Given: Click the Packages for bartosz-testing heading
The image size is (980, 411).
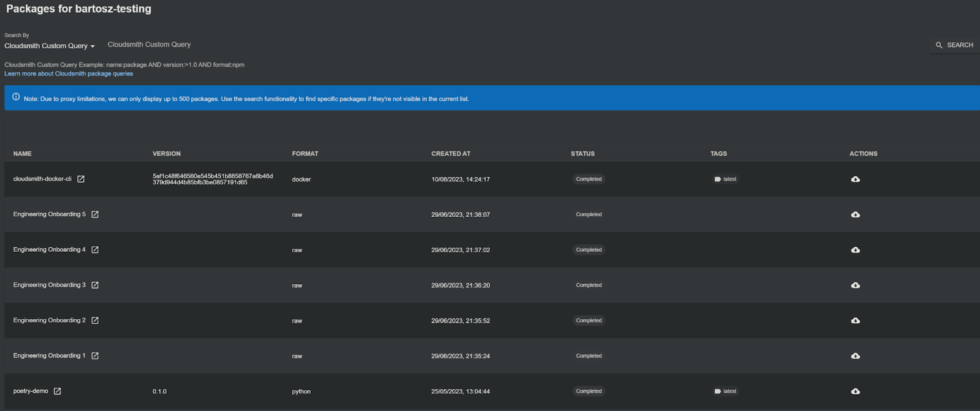Looking at the screenshot, I should pos(78,9).
